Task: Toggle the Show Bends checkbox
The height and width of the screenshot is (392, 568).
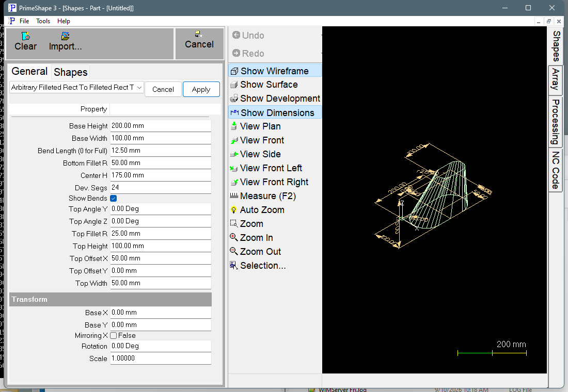Action: [x=114, y=199]
